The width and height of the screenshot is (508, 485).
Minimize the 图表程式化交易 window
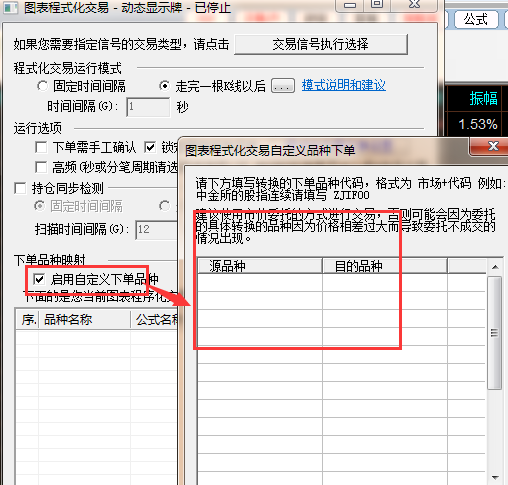tap(350, 5)
